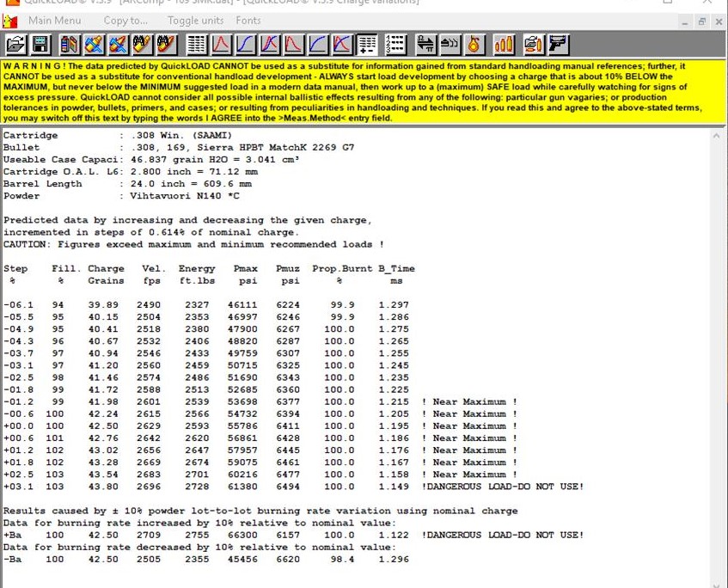Open the Copy to... menu
This screenshot has height=588, width=728.
click(125, 21)
